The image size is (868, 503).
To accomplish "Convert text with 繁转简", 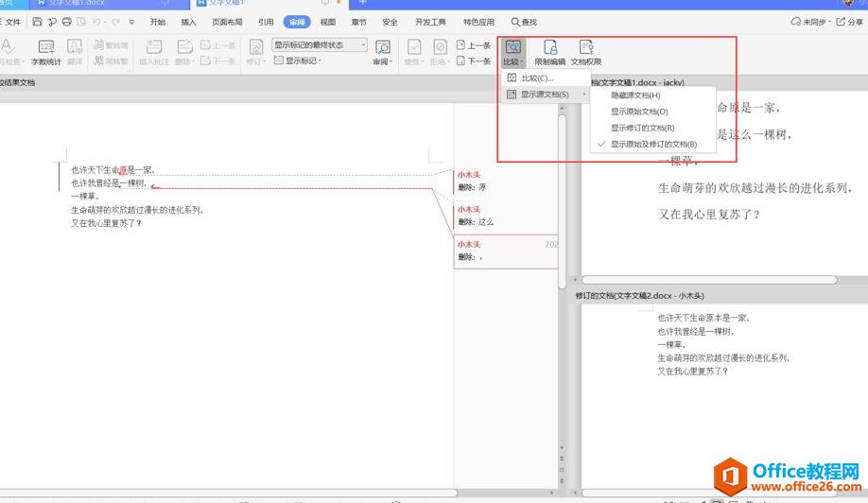I will [111, 44].
